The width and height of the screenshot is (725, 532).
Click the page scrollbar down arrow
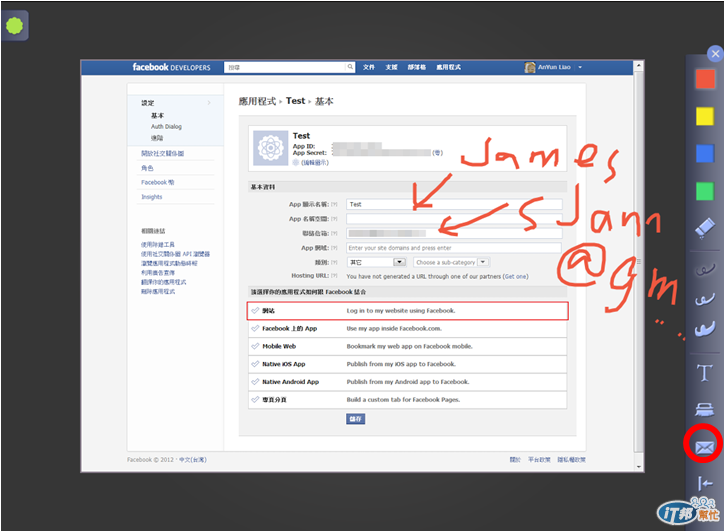coord(639,467)
